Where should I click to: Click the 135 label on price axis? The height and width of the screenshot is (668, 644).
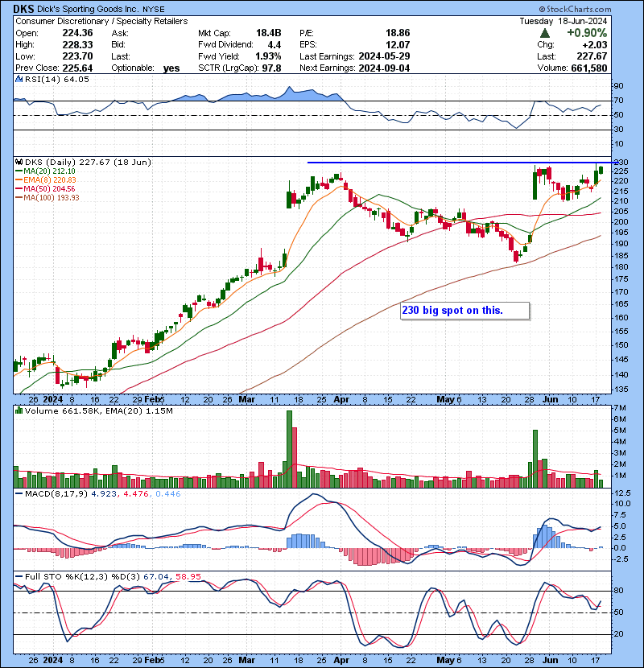pyautogui.click(x=621, y=390)
